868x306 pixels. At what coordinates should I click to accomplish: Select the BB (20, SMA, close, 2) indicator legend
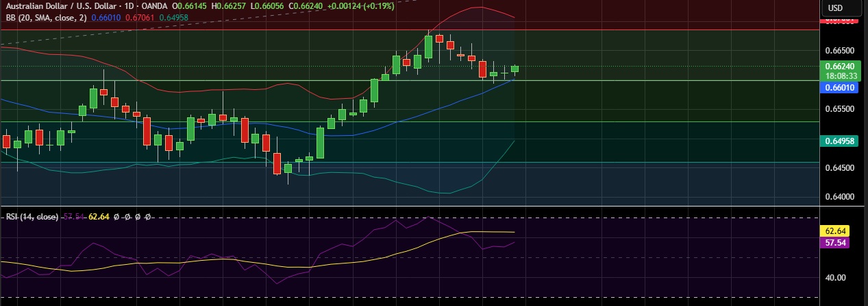tap(47, 18)
